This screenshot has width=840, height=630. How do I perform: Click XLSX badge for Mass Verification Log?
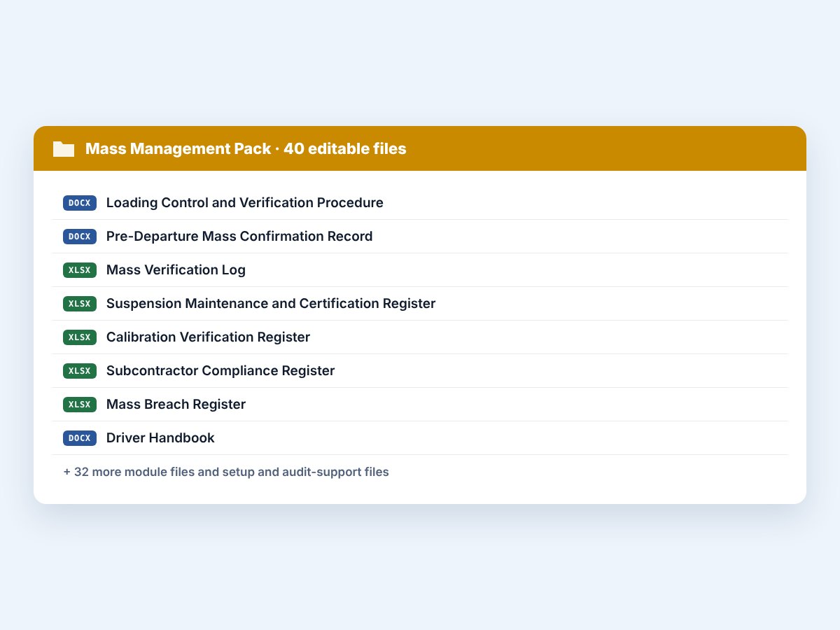tap(80, 270)
